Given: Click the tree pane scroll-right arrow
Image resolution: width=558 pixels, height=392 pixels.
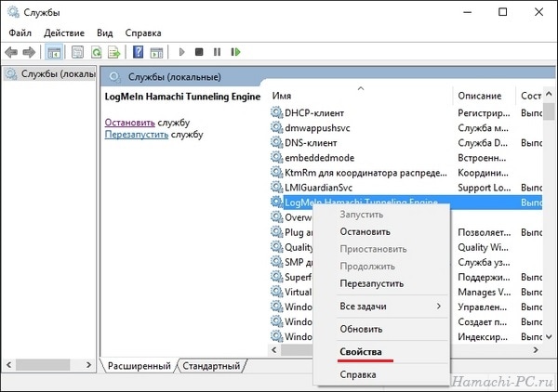Looking at the screenshot, I should (88, 365).
